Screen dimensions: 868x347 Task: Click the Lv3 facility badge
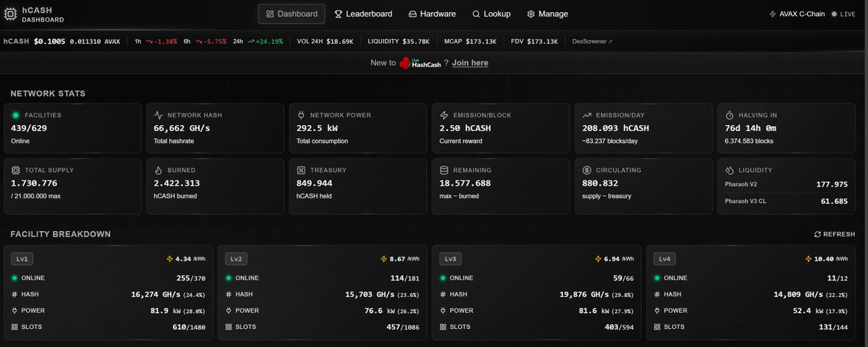click(x=451, y=258)
